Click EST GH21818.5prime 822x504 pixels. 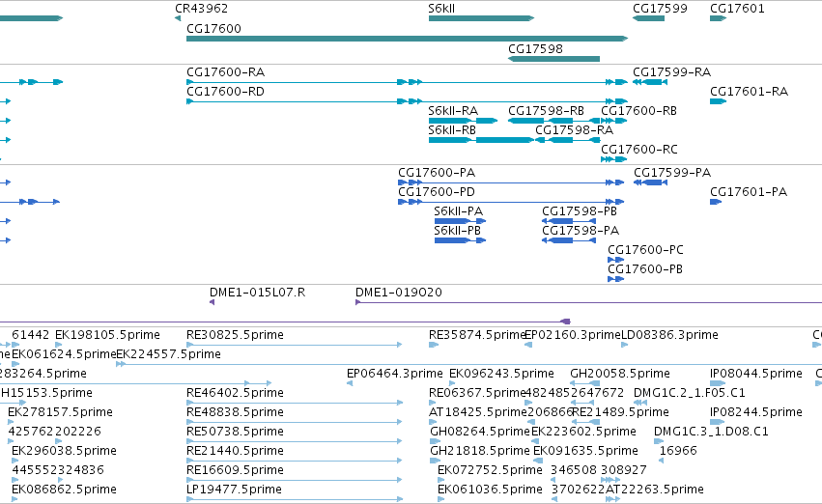[x=480, y=451]
